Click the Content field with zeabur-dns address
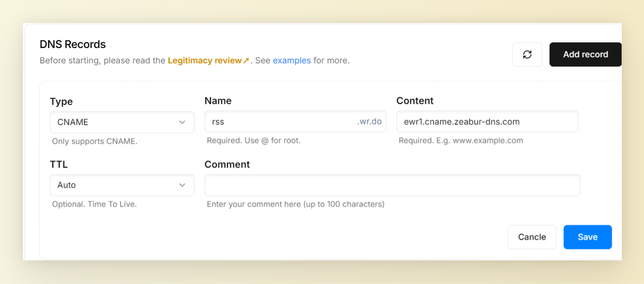The image size is (644, 284). point(487,122)
